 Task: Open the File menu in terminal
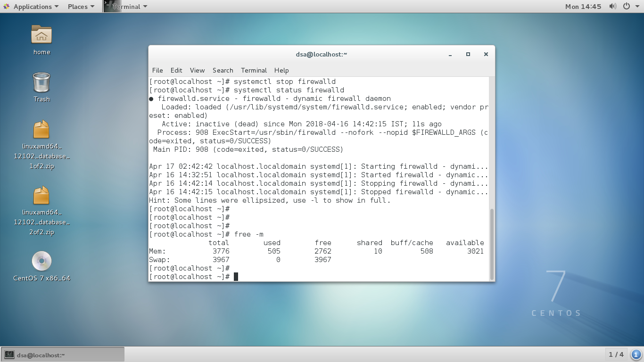point(157,70)
